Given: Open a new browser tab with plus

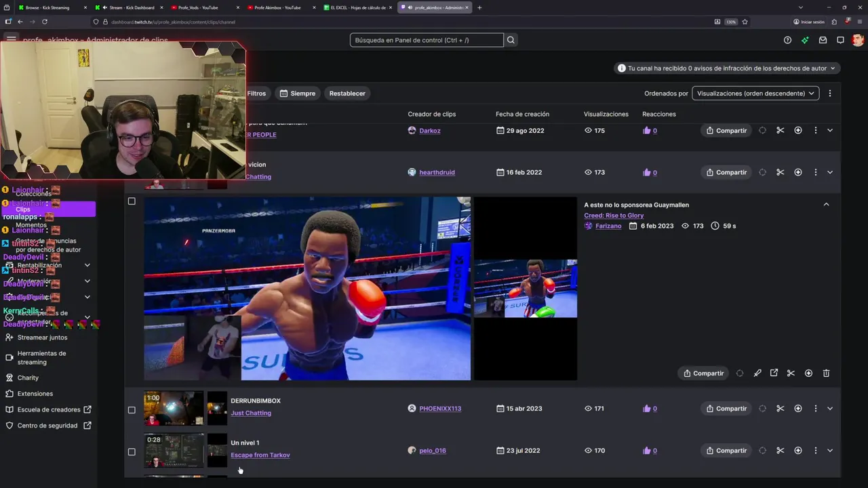Looking at the screenshot, I should 479,7.
